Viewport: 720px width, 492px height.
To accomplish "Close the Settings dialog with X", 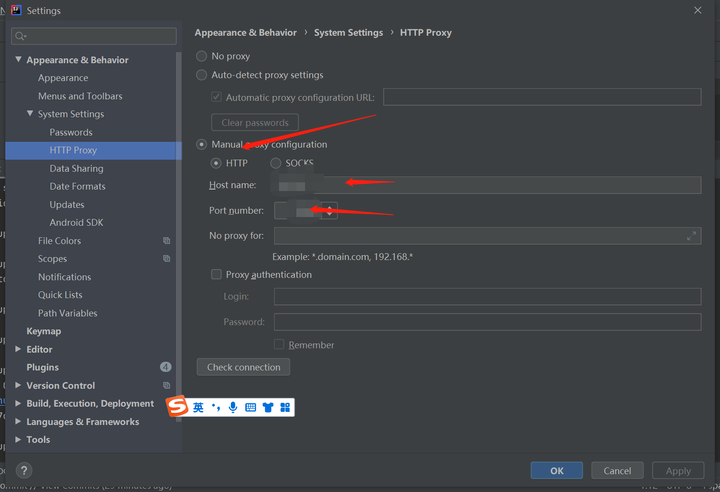I will [698, 10].
